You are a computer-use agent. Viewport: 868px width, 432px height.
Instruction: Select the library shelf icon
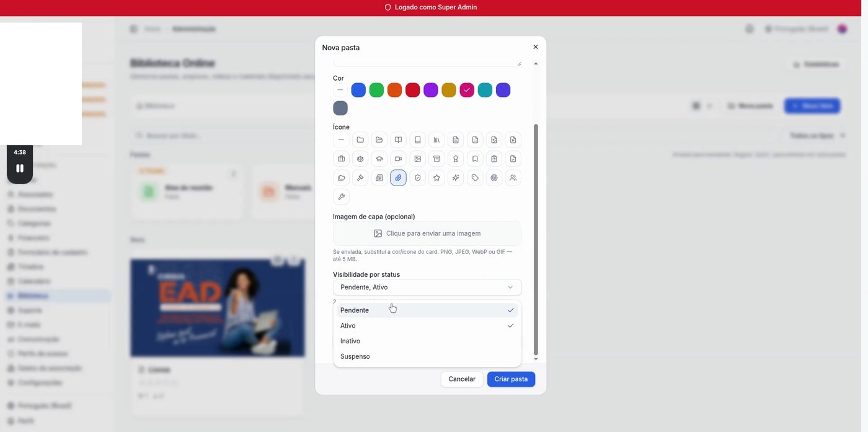[436, 140]
